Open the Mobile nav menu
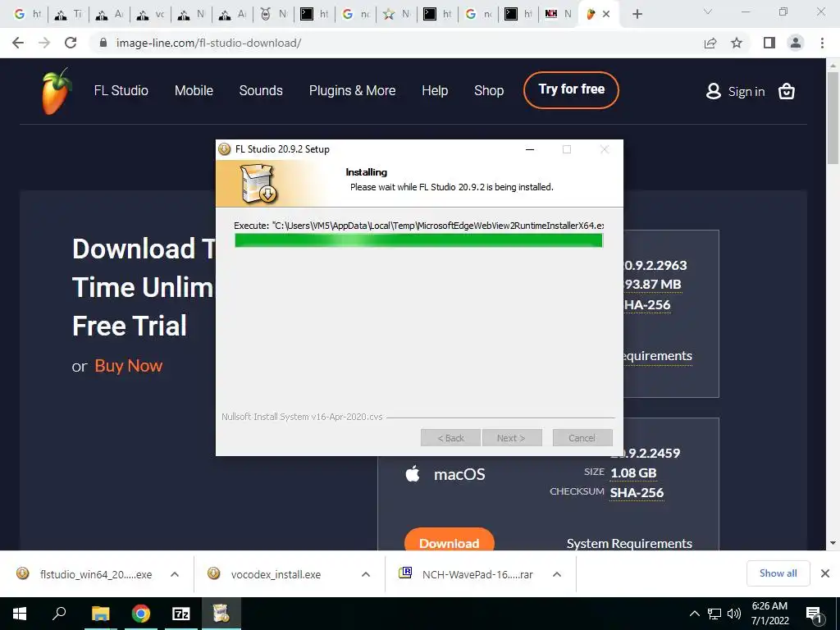The image size is (840, 630). 194,90
